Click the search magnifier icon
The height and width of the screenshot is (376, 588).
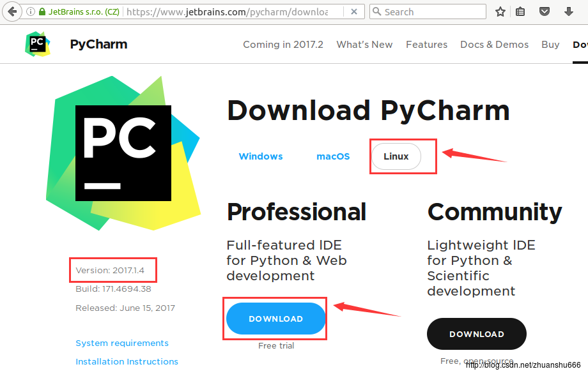pos(377,11)
